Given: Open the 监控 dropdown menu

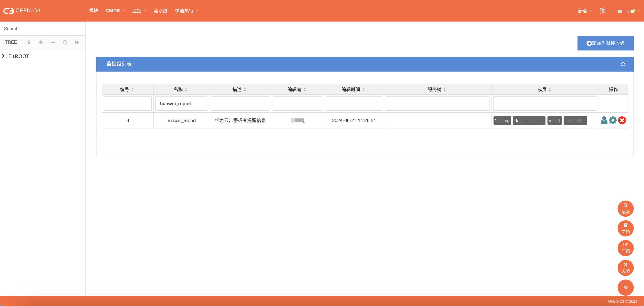Looking at the screenshot, I should tap(139, 11).
